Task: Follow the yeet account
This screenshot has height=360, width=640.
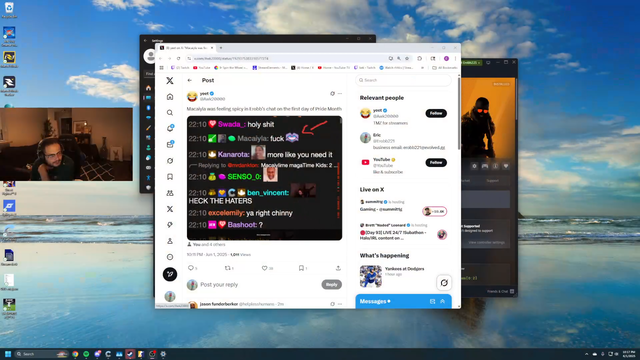Action: point(436,113)
